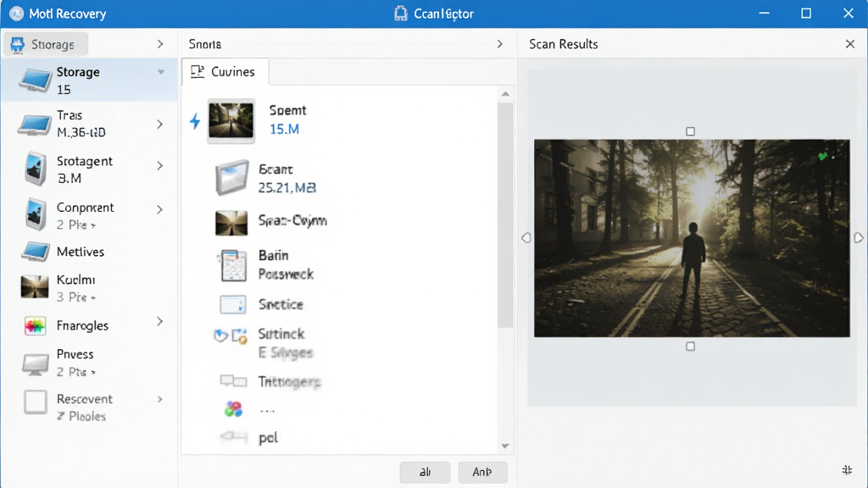Image resolution: width=868 pixels, height=488 pixels.
Task: Click the colorful balls icon in the list
Action: click(x=234, y=409)
